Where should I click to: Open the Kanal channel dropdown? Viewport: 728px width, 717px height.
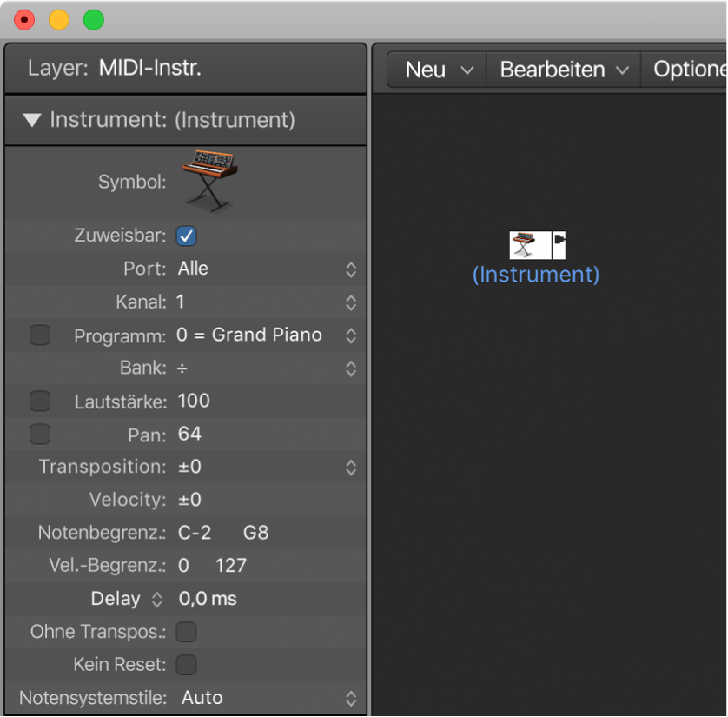pyautogui.click(x=267, y=302)
